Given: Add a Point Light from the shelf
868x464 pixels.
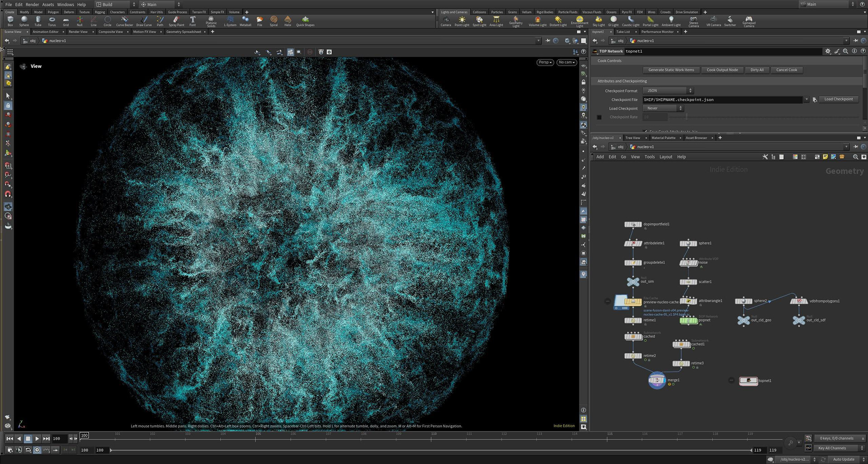Looking at the screenshot, I should point(462,21).
